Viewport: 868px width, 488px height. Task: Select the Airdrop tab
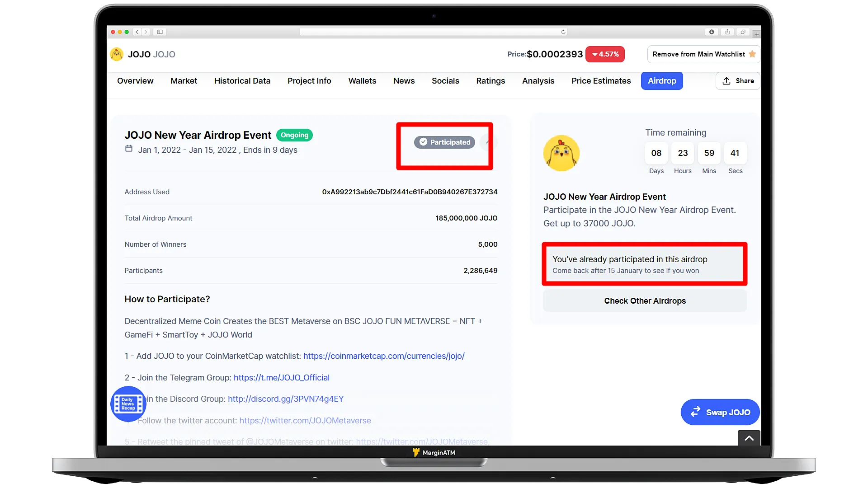coord(662,81)
